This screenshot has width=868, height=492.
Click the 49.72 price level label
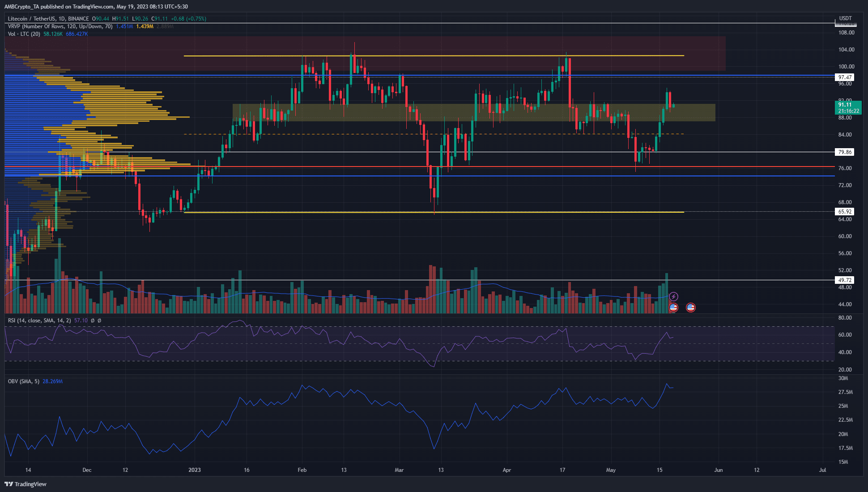point(845,280)
